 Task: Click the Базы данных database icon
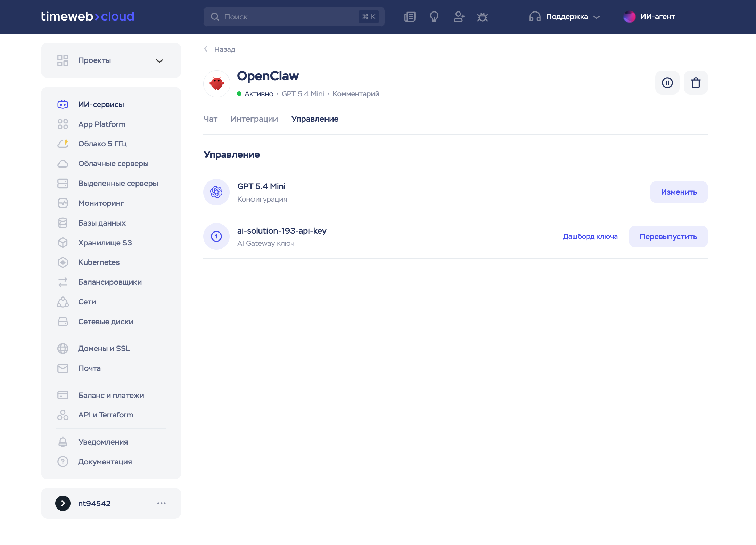[63, 223]
